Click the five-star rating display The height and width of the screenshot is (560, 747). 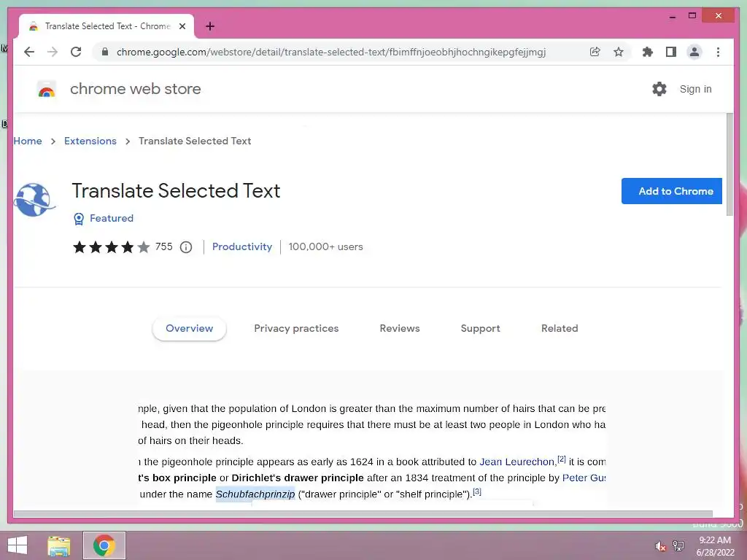click(x=111, y=247)
